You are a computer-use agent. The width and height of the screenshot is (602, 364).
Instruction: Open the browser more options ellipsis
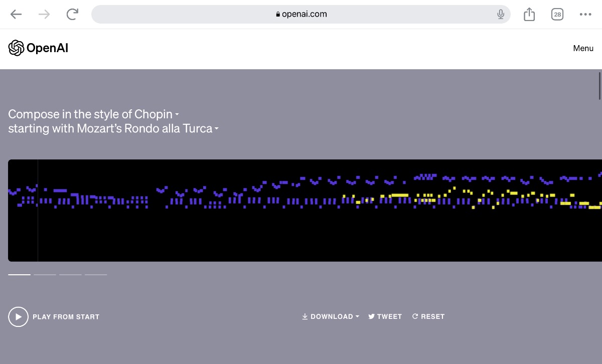[x=585, y=14]
